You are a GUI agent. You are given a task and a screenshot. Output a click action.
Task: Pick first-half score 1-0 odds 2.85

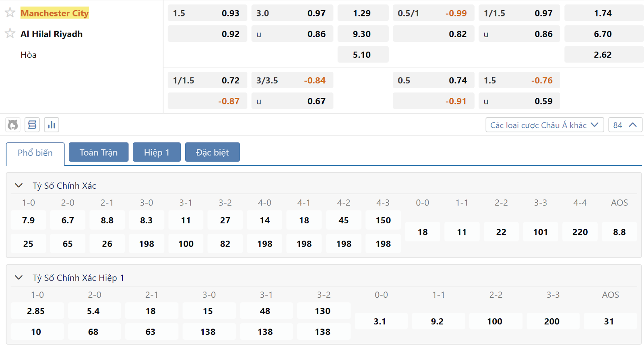coord(37,311)
